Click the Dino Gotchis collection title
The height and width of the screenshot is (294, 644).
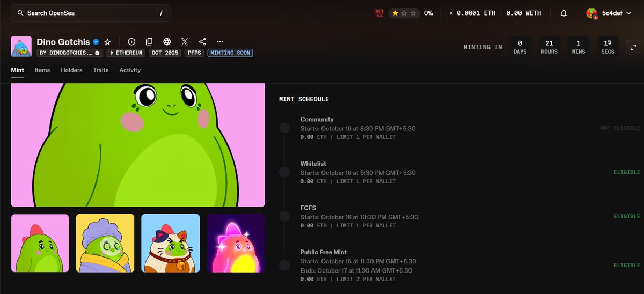pos(63,41)
